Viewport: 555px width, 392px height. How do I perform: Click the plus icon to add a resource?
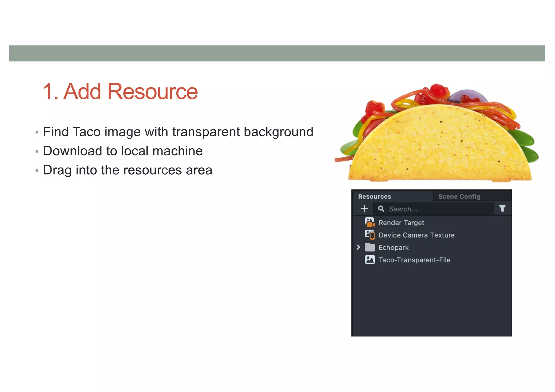364,208
